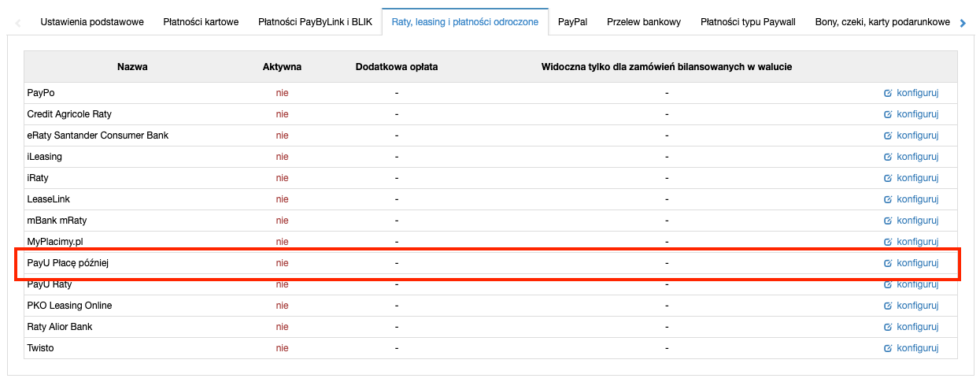Click edit icon for PayU Płacę później
This screenshot has width=980, height=382.
coord(888,263)
